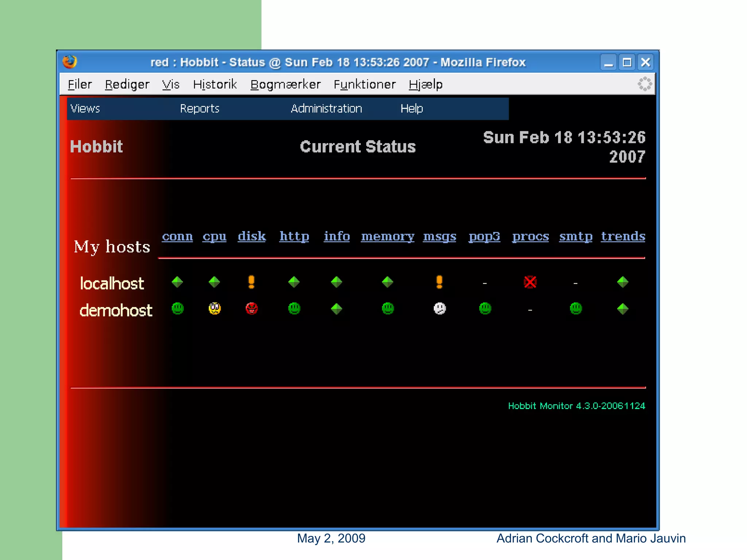Screen dimensions: 747x560
Task: Click demohost green pop3 smiley icon
Action: 485,308
